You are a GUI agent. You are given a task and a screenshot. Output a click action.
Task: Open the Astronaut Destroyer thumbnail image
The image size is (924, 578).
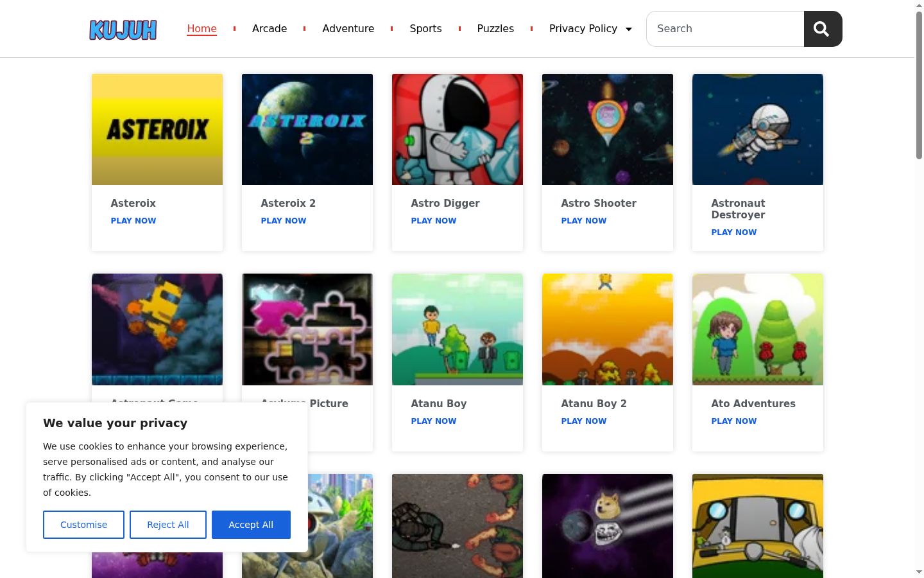coord(758,129)
